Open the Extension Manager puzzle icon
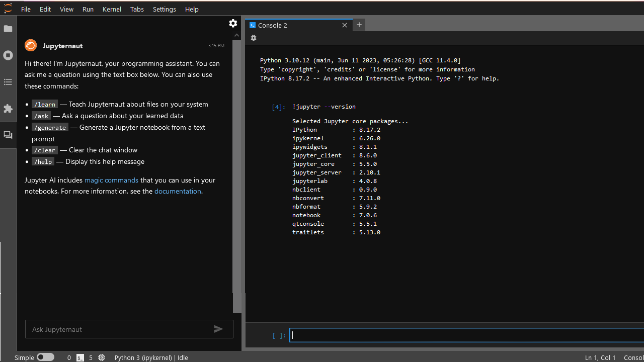 click(x=8, y=109)
